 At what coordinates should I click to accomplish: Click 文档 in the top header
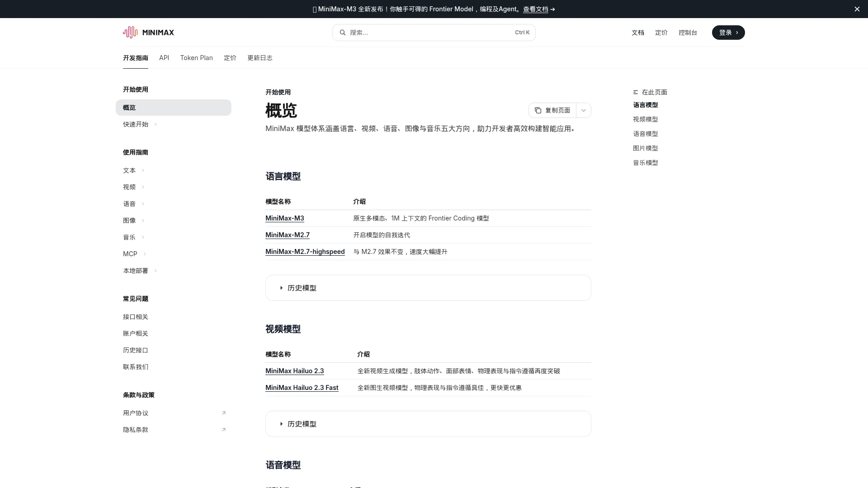point(638,33)
